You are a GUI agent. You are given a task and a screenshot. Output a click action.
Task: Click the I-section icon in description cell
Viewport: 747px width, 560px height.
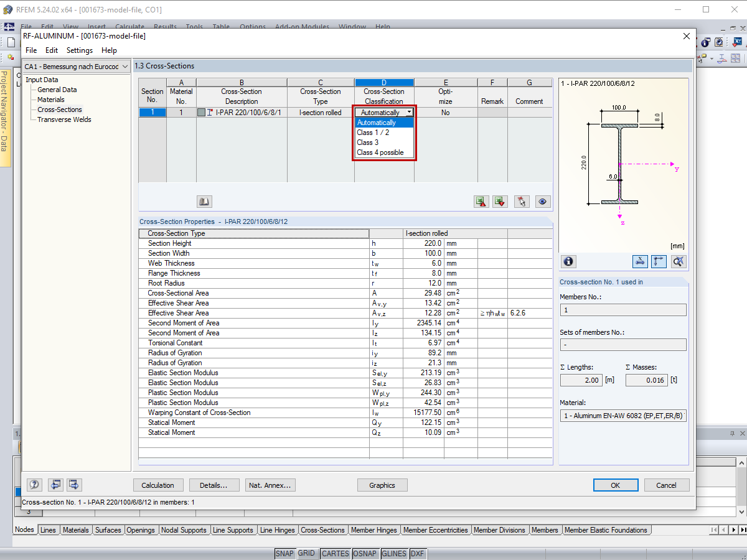point(210,113)
